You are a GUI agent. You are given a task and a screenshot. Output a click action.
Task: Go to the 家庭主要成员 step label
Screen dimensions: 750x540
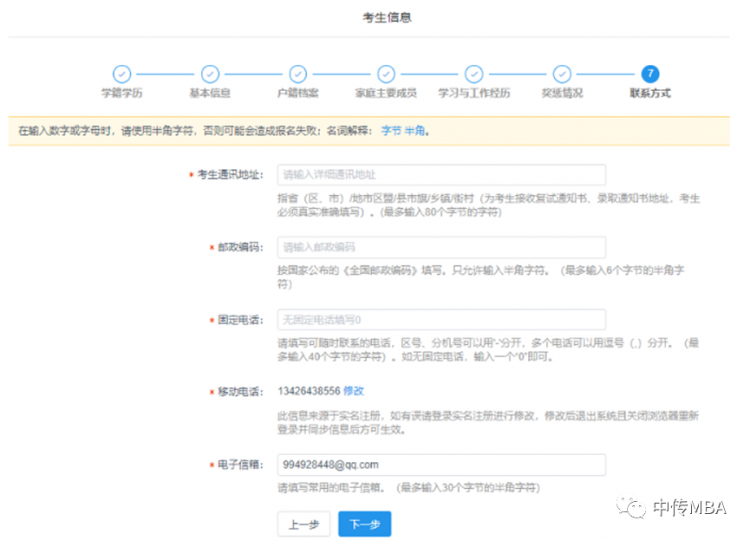(x=386, y=93)
